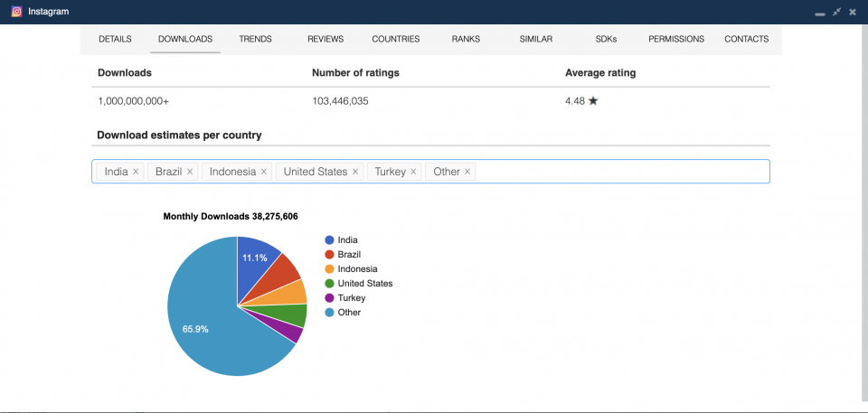
Task: Go to the Countries tab
Action: click(x=396, y=39)
